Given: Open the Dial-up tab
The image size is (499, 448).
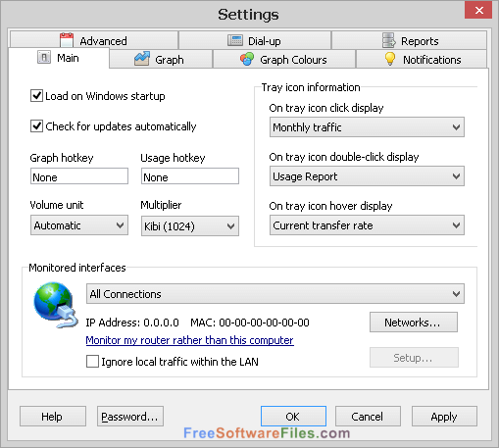Looking at the screenshot, I should coord(255,40).
